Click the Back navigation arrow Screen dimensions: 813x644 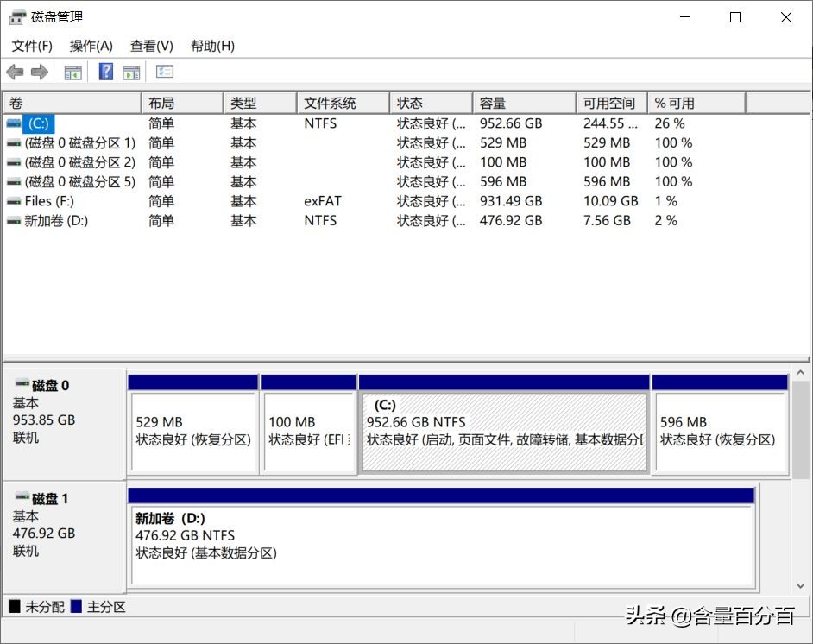click(15, 72)
